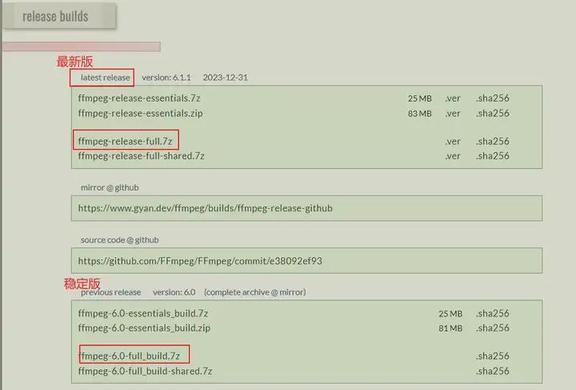Download ffmpeg-6.0-essentials_build.zip

[144, 328]
